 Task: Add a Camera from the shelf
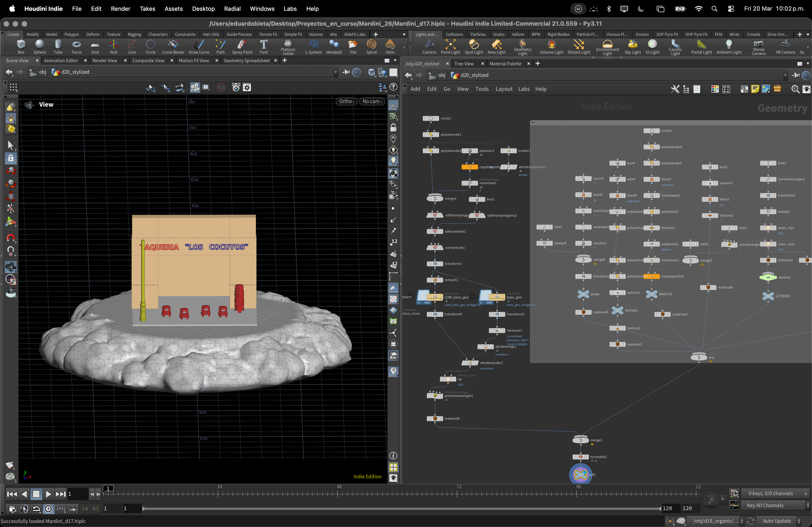click(429, 46)
